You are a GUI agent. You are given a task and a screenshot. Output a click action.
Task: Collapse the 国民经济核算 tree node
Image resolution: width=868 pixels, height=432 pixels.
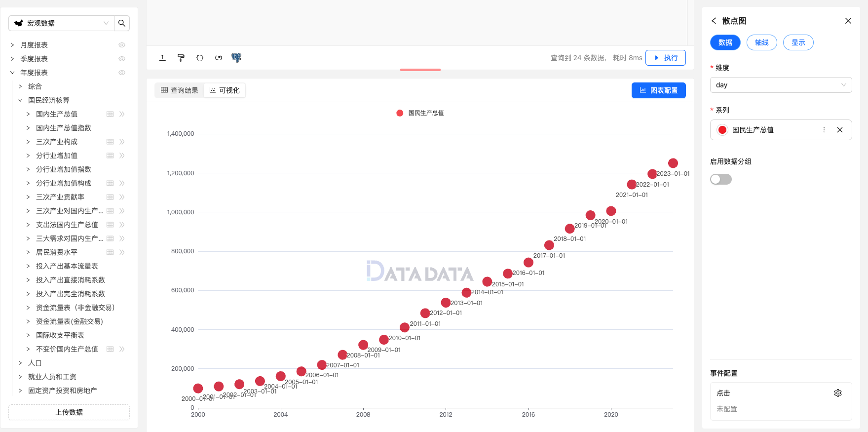(20, 100)
